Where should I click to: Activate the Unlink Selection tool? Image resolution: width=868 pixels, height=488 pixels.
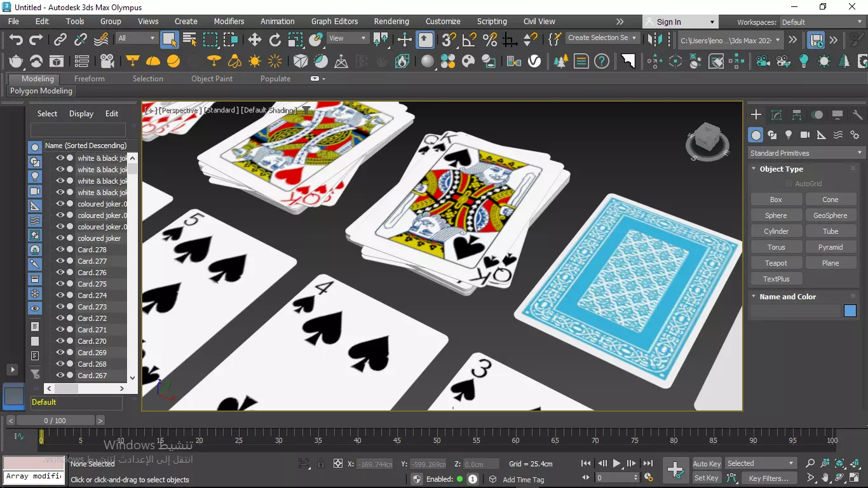coord(81,40)
